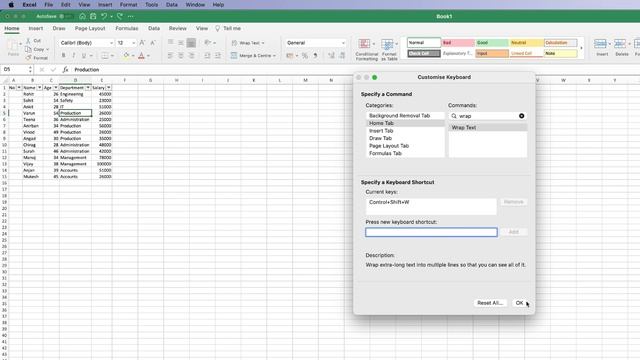The image size is (640, 360).
Task: Open Format as Table
Action: pos(389,50)
